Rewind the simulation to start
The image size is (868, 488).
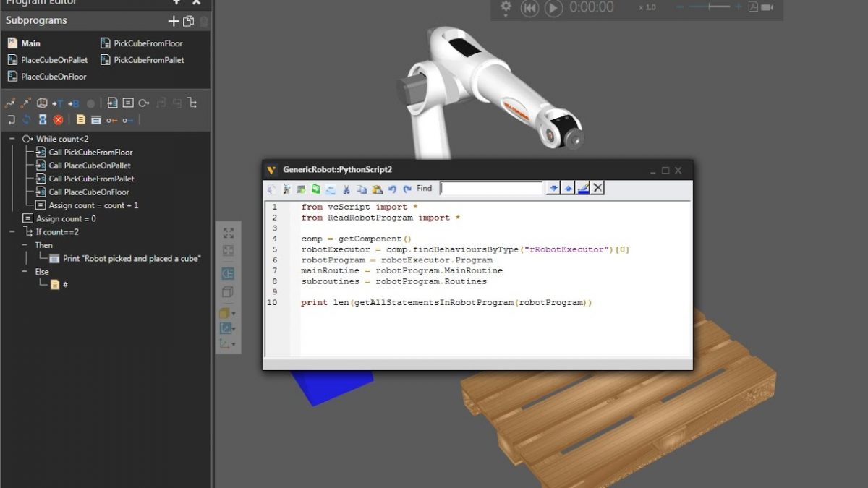click(529, 9)
